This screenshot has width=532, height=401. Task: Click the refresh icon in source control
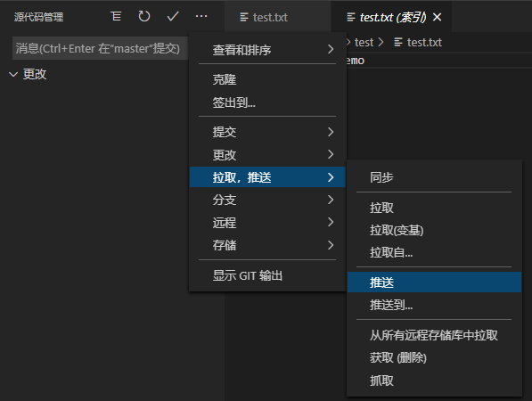[144, 16]
